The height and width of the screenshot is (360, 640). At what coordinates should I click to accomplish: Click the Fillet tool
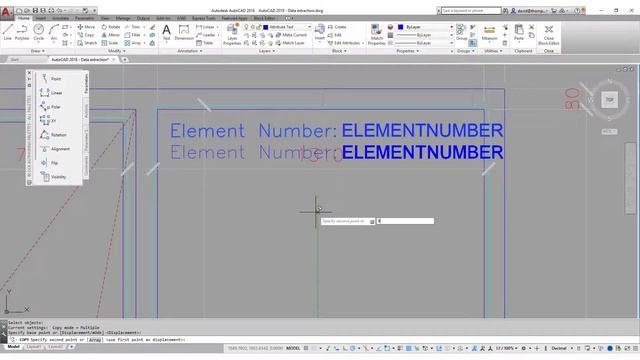[x=133, y=35]
